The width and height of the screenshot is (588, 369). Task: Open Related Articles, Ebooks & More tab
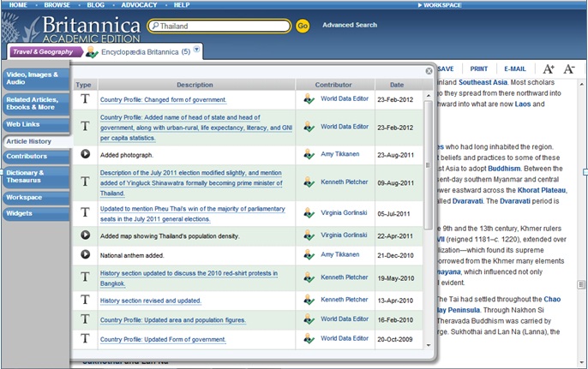tap(36, 104)
